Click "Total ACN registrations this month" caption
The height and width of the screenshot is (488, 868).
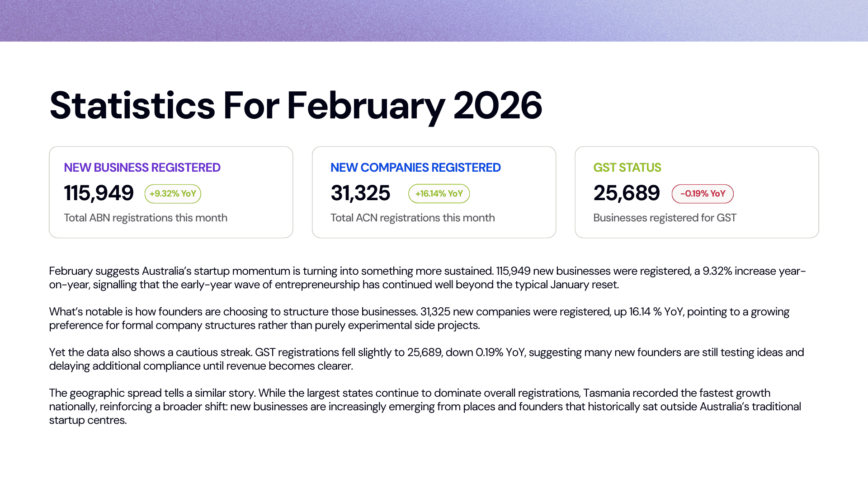point(412,218)
